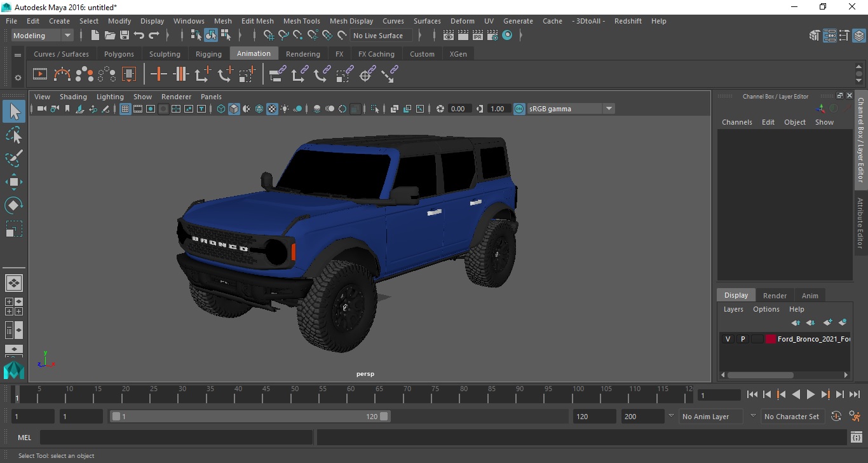The width and height of the screenshot is (868, 463).
Task: Toggle wireframe shading cube icon
Action: click(221, 109)
